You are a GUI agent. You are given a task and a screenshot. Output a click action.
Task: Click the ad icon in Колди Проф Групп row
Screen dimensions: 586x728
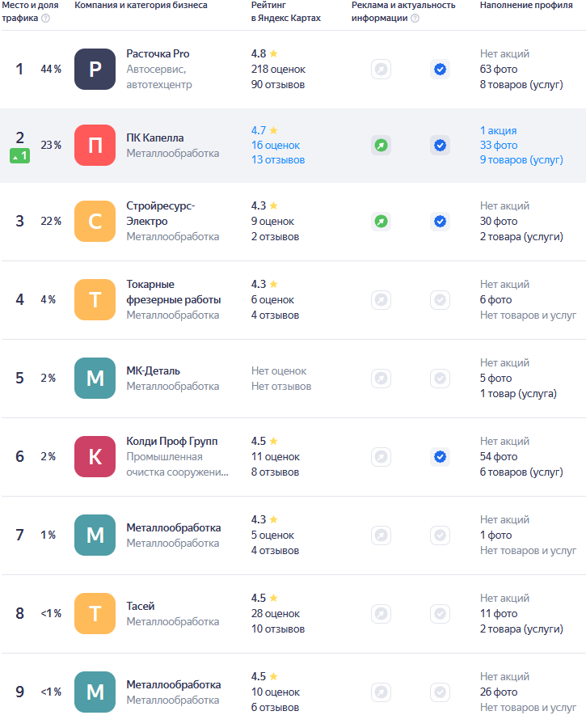point(381,457)
